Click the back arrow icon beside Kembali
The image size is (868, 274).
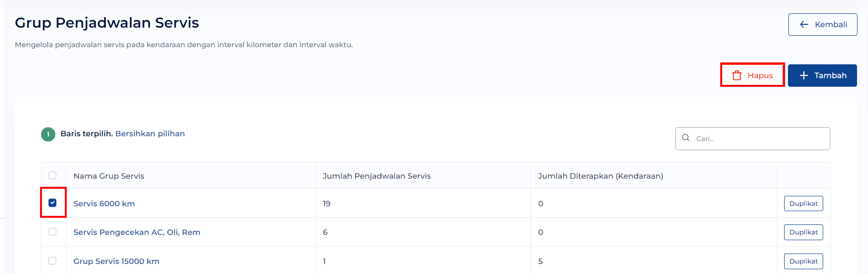pos(804,24)
